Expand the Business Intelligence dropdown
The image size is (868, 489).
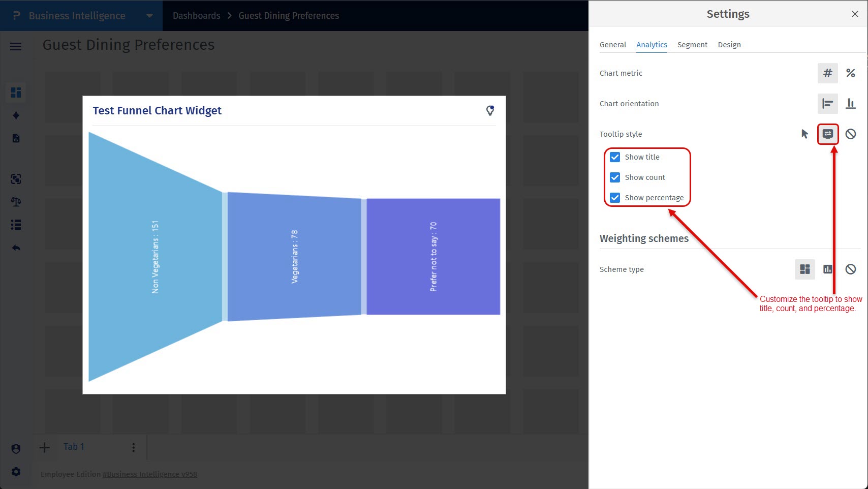149,16
